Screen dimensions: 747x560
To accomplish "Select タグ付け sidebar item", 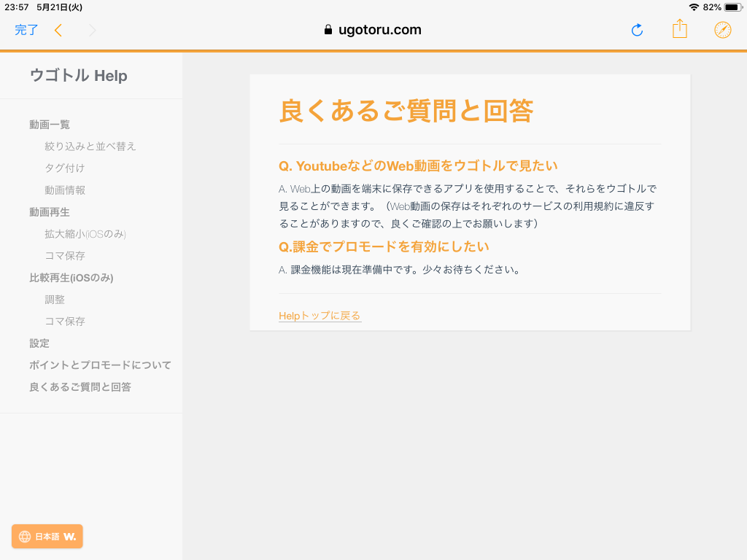I will tap(64, 168).
